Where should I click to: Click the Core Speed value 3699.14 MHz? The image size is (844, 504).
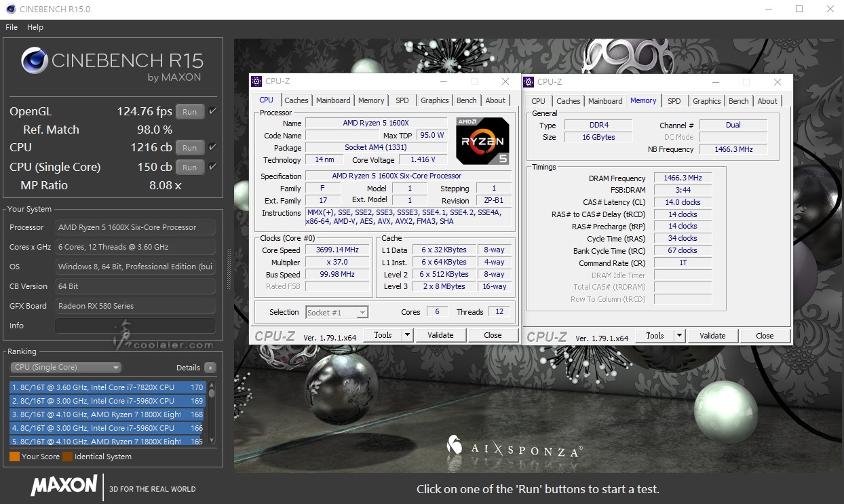337,250
